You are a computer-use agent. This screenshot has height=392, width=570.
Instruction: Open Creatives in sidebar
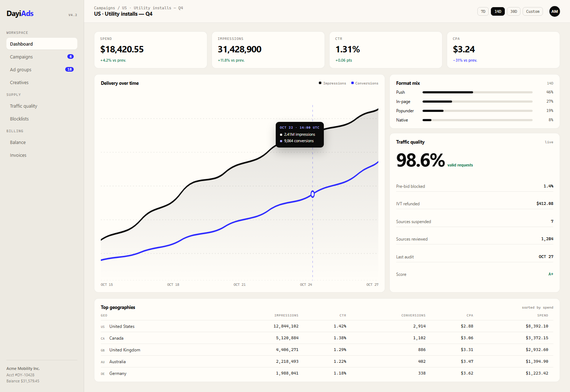pyautogui.click(x=42, y=82)
